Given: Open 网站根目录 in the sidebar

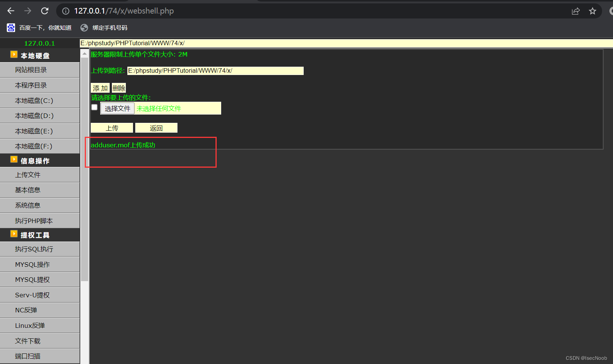Looking at the screenshot, I should pos(40,70).
